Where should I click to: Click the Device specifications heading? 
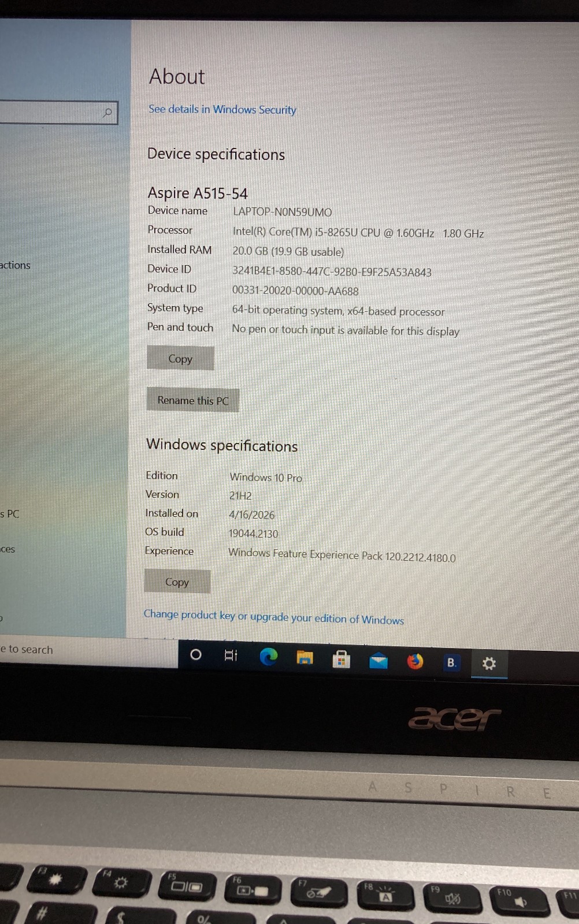click(216, 154)
